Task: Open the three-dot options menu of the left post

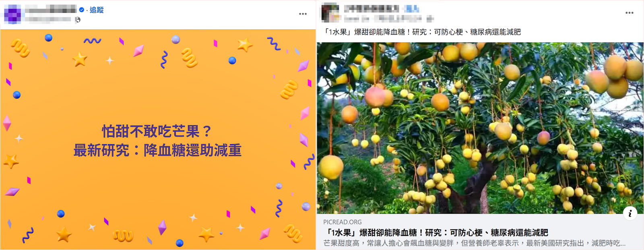Action: point(303,14)
